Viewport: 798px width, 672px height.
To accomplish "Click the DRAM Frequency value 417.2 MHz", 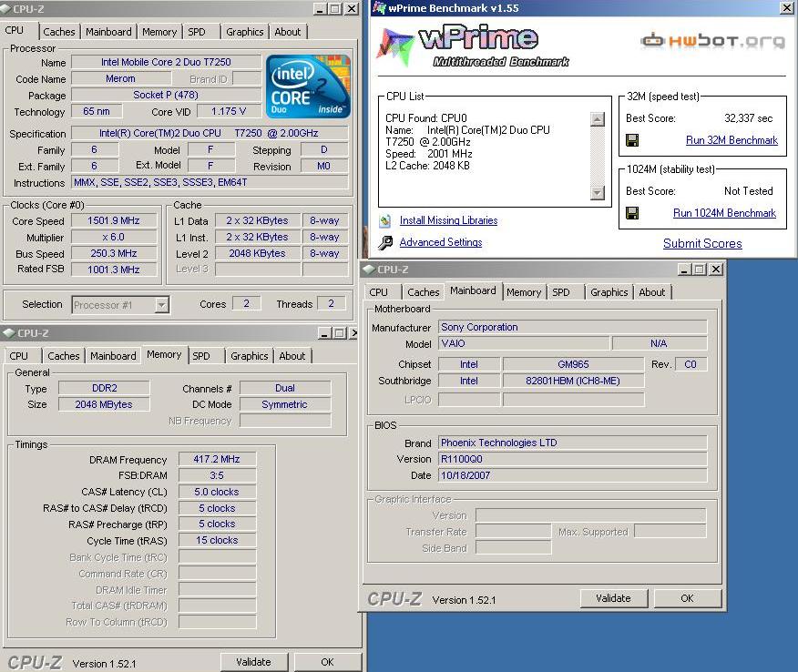I will [x=217, y=459].
